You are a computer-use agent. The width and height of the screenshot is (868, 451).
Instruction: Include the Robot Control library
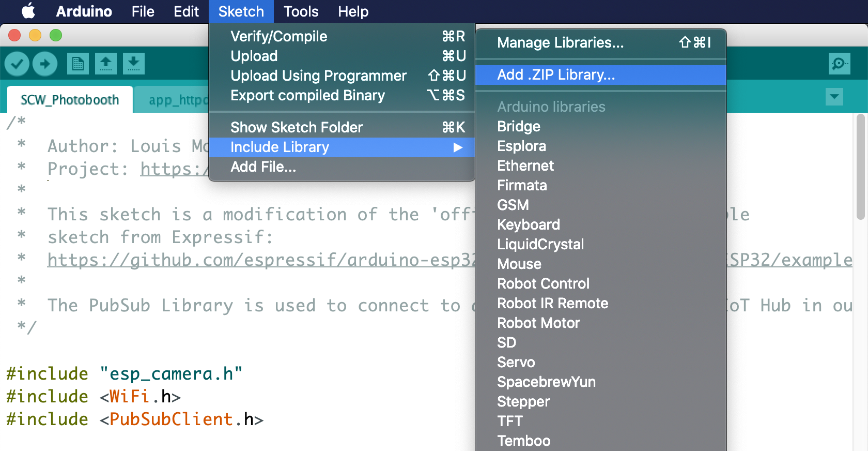[x=601, y=283]
